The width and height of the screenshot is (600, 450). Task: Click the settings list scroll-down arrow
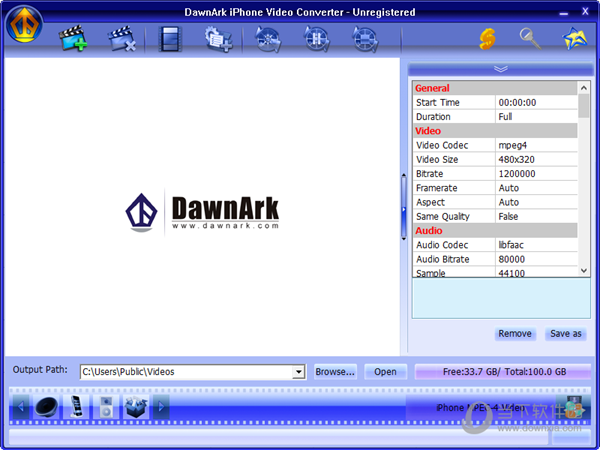point(584,271)
